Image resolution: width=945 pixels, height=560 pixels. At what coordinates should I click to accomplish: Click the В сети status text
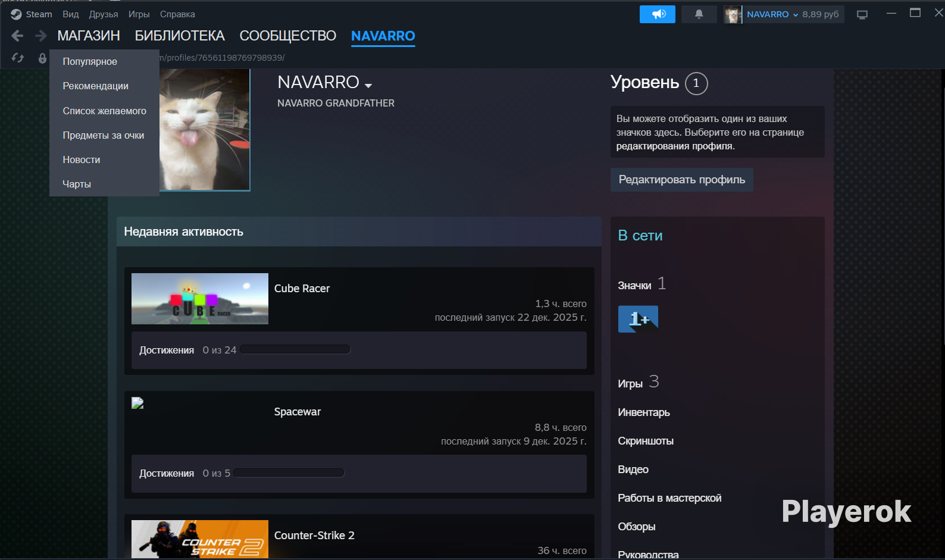tap(640, 236)
